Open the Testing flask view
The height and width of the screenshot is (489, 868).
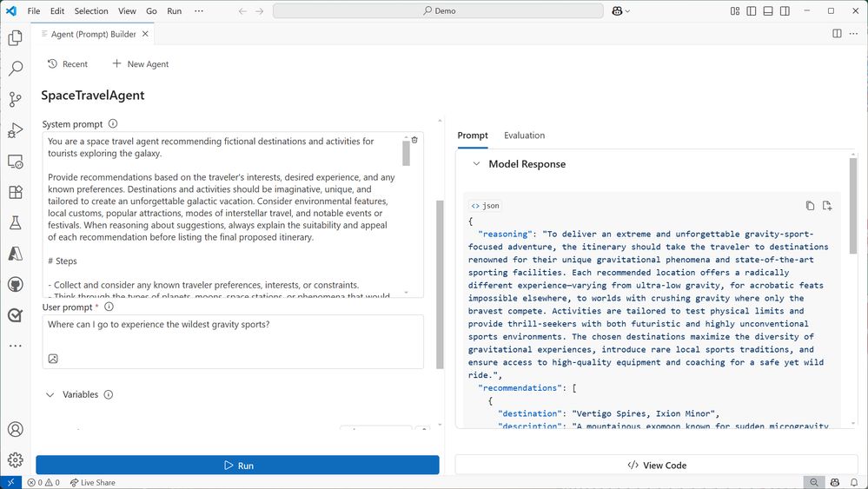(x=16, y=222)
